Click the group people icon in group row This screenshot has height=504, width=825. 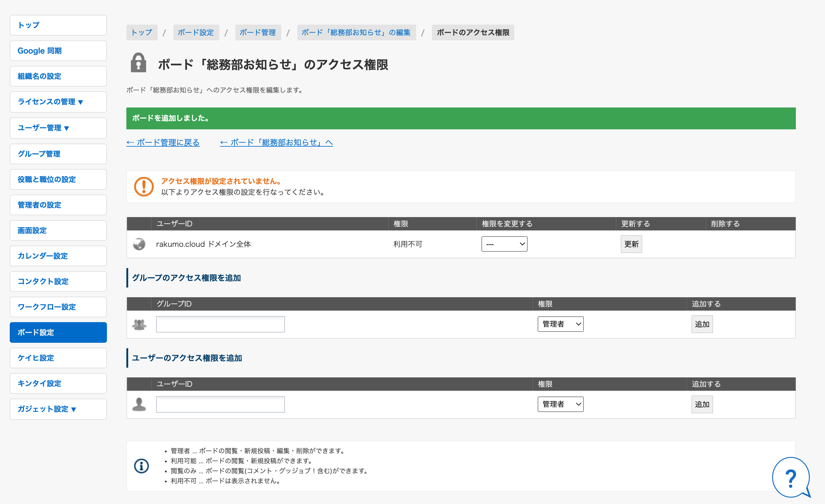[139, 324]
